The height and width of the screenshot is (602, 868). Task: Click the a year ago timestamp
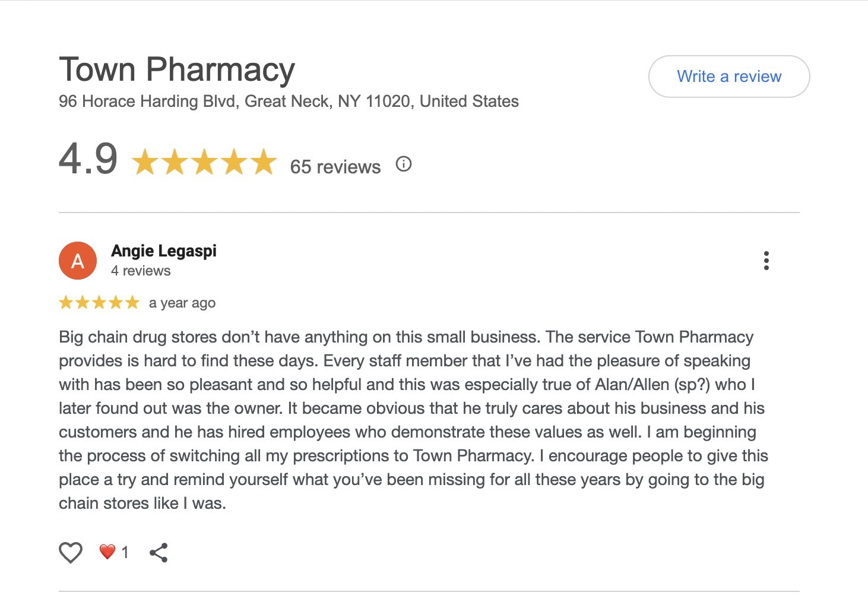182,303
